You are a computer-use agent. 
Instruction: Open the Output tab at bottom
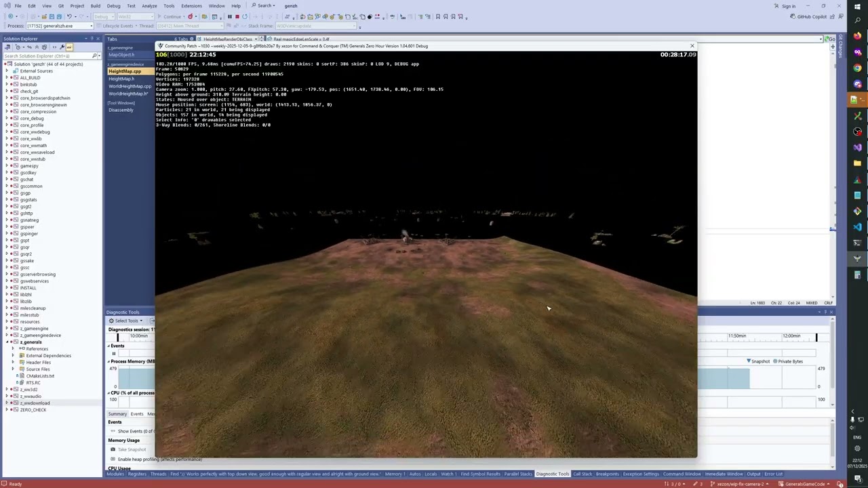[x=753, y=474]
